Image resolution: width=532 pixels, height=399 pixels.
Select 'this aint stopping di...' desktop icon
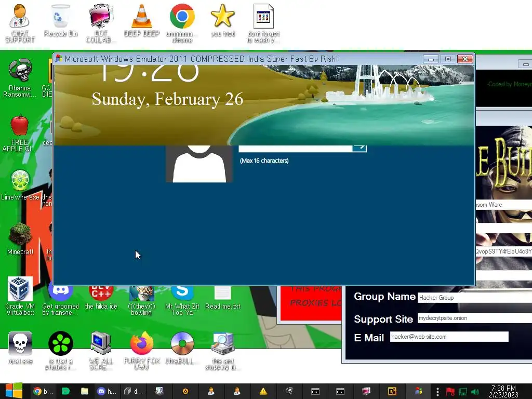222,351
